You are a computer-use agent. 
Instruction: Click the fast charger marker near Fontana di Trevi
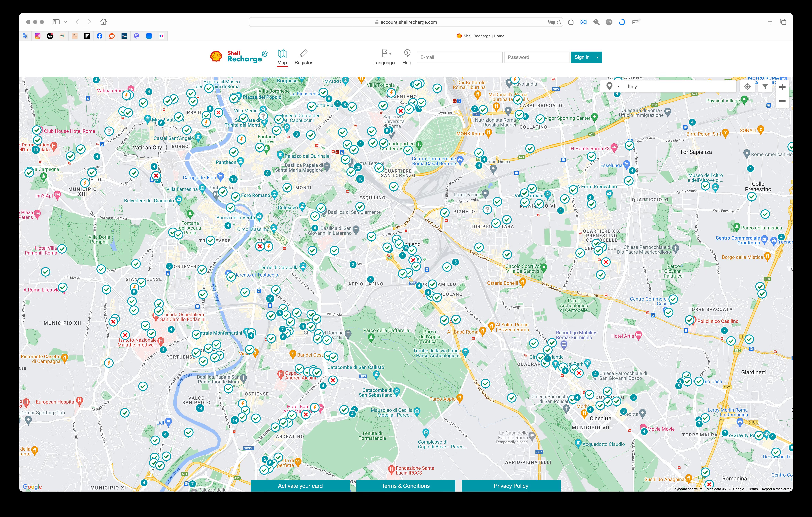tap(242, 139)
